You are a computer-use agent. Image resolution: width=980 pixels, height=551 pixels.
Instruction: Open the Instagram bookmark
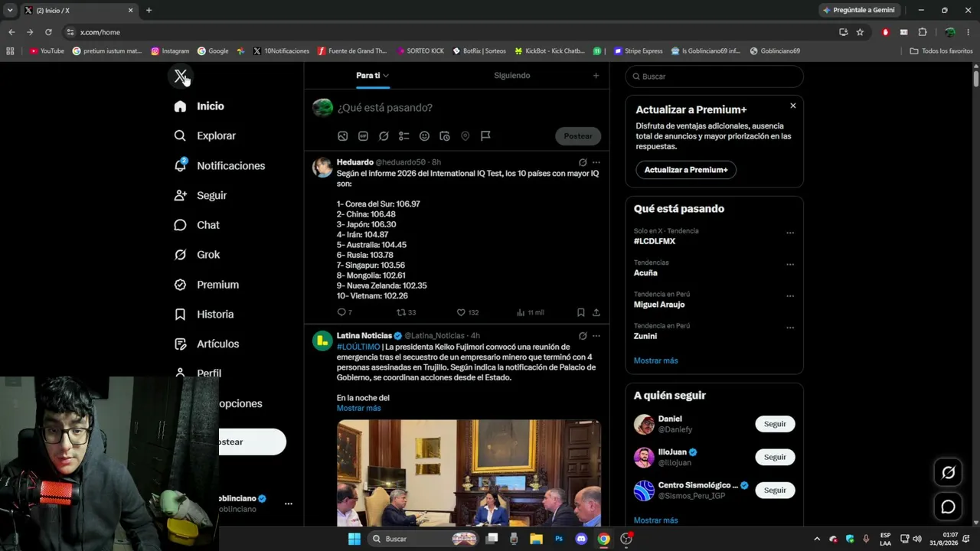point(170,51)
